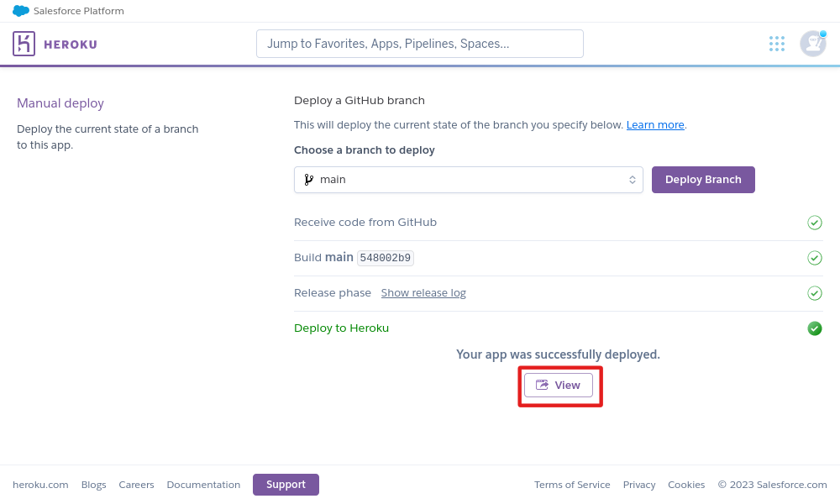Click the checkmark beside Build main
The image size is (840, 504).
pos(814,258)
